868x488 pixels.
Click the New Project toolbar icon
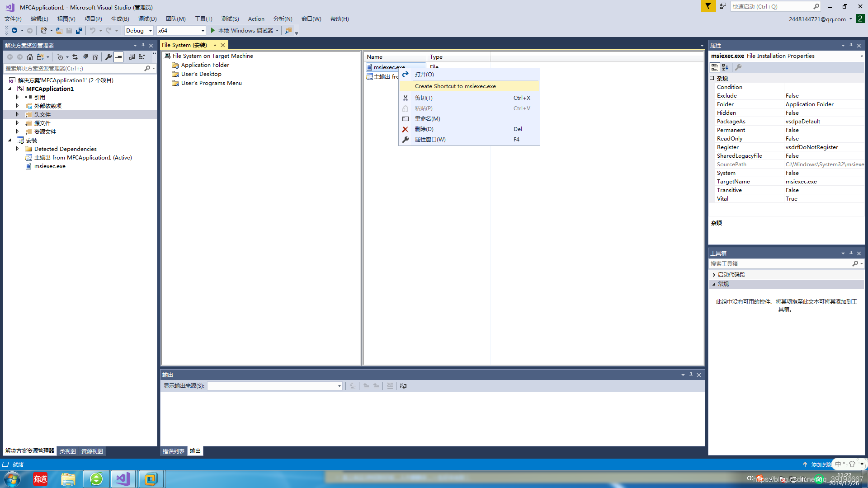click(x=44, y=31)
